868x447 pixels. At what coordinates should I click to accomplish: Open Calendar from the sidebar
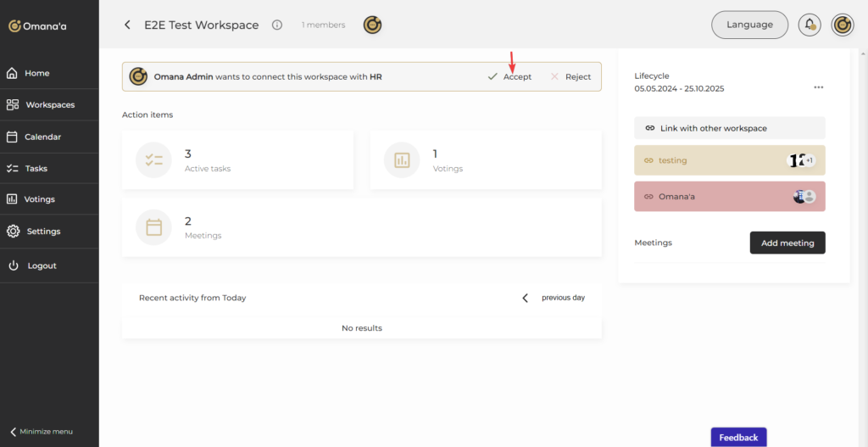[x=42, y=137]
